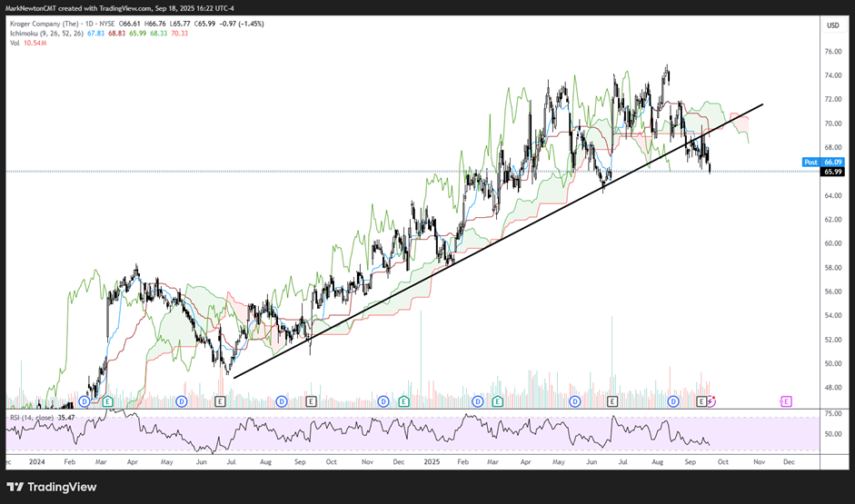Click the 2025 year label on time axis
Image resolution: width=855 pixels, height=504 pixels.
(x=432, y=461)
